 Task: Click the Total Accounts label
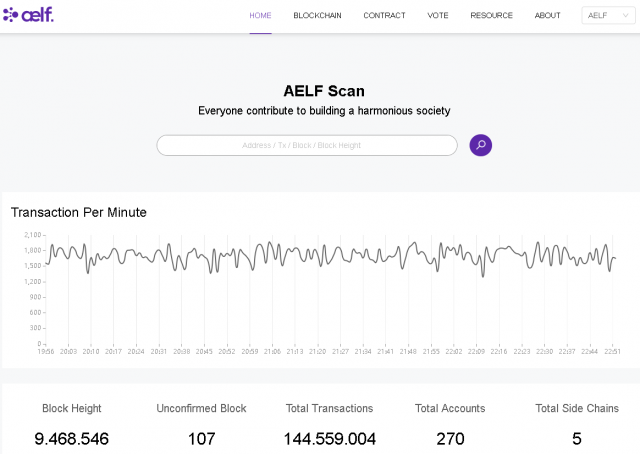[x=450, y=408]
